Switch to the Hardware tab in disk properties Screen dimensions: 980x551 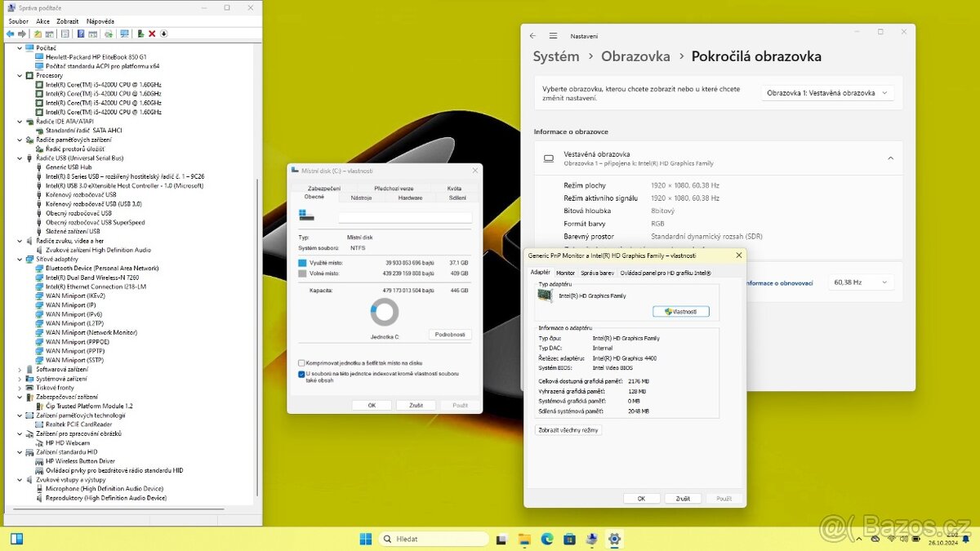pos(410,198)
